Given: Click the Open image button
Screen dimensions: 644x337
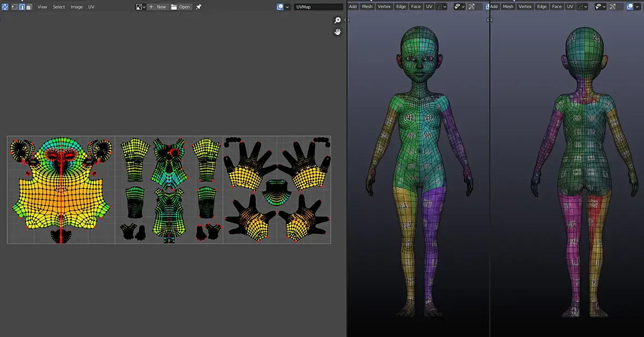Looking at the screenshot, I should coord(181,7).
